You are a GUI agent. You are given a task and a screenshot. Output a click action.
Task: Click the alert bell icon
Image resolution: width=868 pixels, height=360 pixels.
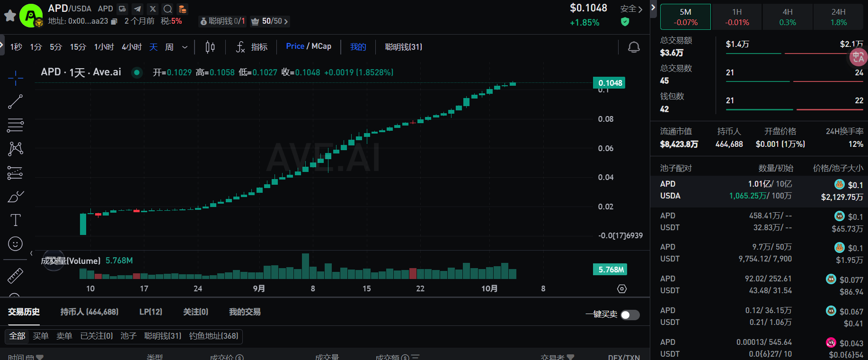pyautogui.click(x=634, y=47)
